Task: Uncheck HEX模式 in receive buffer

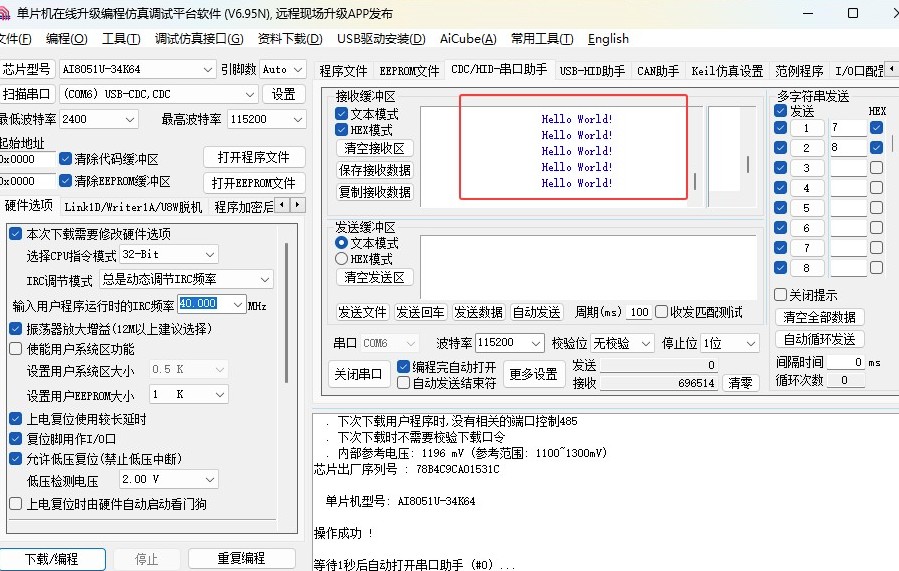Action: [x=342, y=130]
